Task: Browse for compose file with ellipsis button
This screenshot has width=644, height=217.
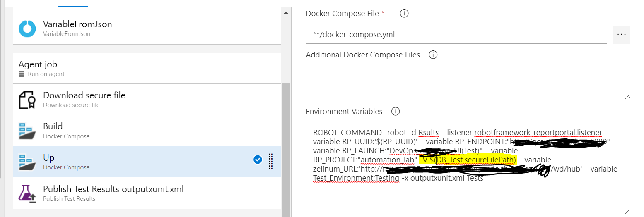Action: coord(621,35)
